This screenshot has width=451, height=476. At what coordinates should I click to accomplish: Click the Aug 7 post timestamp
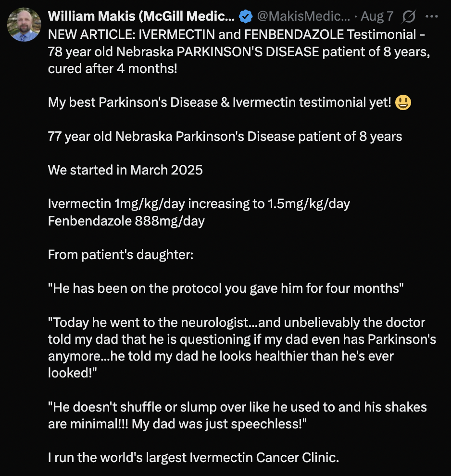pos(377,16)
